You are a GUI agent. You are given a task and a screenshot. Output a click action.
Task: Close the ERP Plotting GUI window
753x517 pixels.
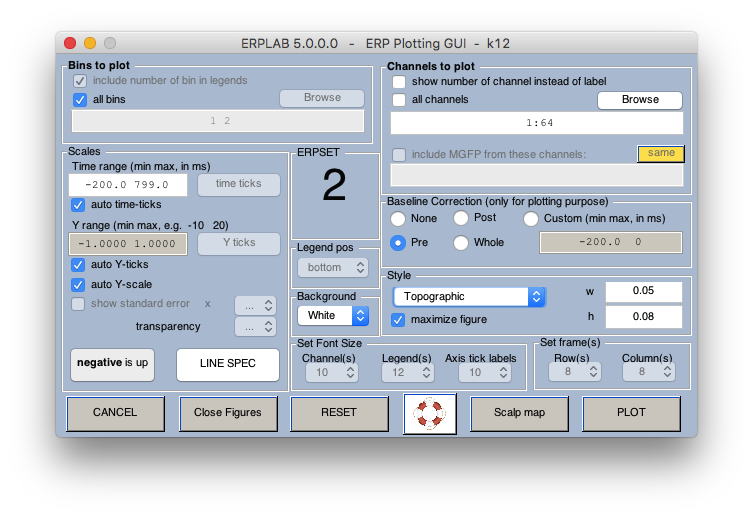[x=70, y=43]
